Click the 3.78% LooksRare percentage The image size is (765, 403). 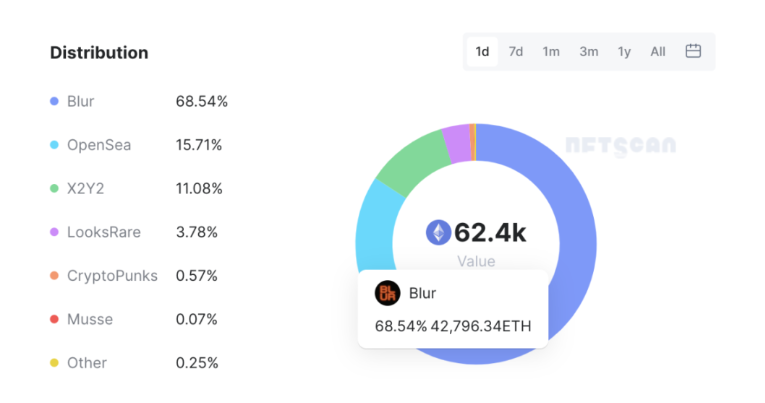tap(197, 232)
